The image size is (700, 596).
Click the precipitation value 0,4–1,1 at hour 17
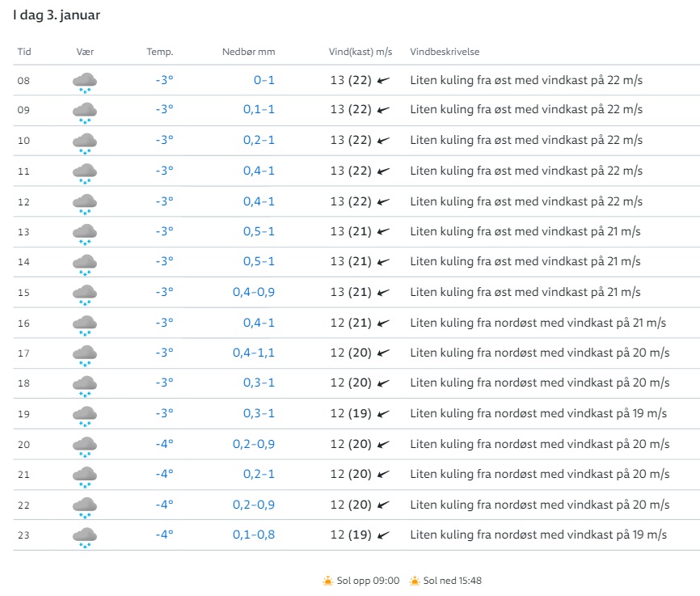pyautogui.click(x=254, y=353)
